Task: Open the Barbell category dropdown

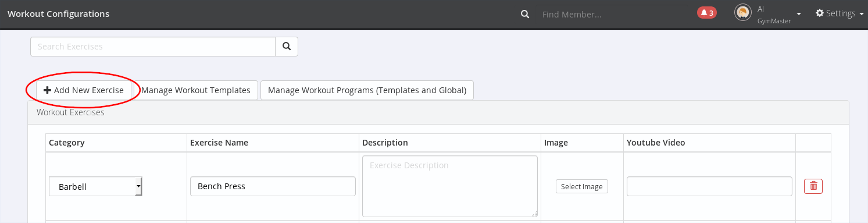Action: (x=95, y=187)
